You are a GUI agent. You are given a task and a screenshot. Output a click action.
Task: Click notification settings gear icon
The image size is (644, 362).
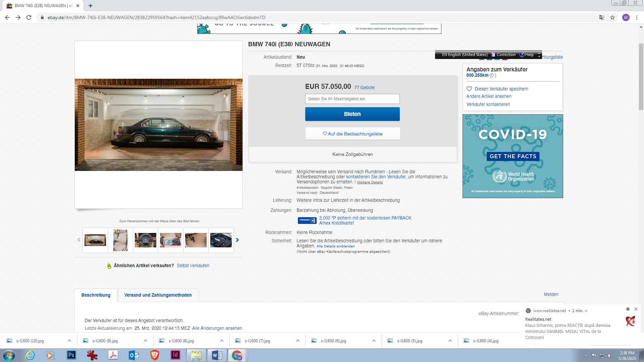click(x=628, y=309)
